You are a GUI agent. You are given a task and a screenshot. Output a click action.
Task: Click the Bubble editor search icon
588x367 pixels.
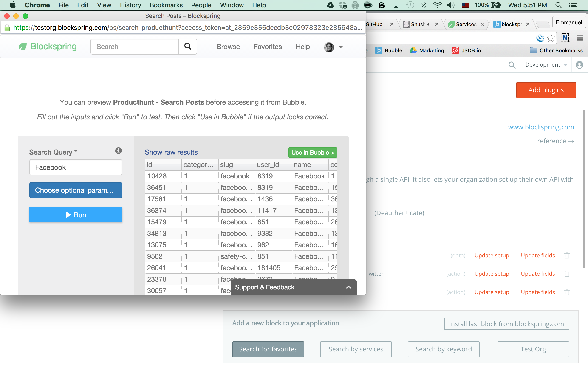coord(512,65)
